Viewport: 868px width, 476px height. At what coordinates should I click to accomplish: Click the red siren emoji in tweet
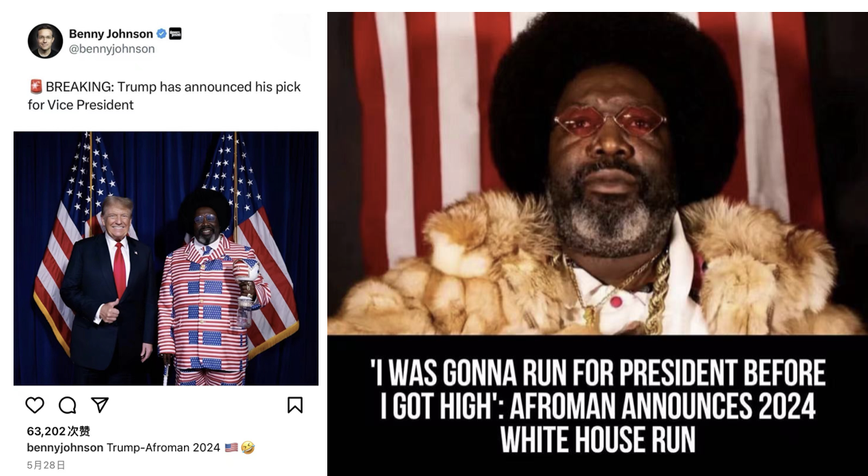[x=36, y=86]
